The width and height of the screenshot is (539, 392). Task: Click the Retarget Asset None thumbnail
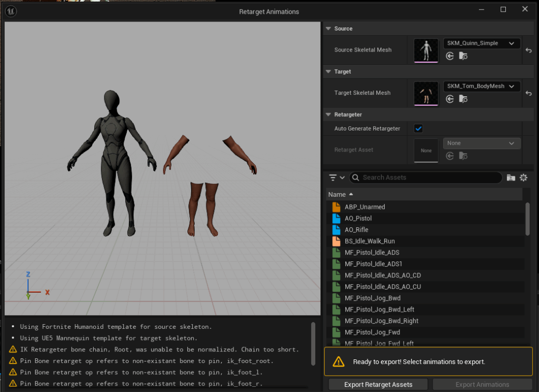(x=426, y=150)
